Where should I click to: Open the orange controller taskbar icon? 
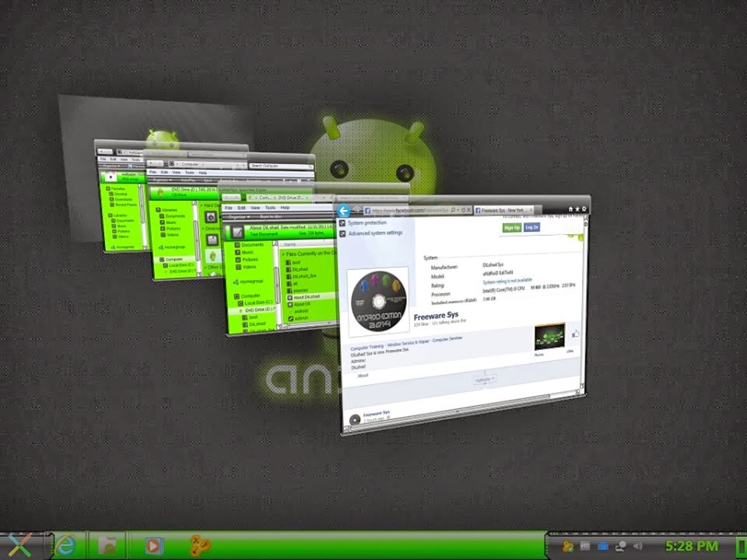click(x=201, y=546)
